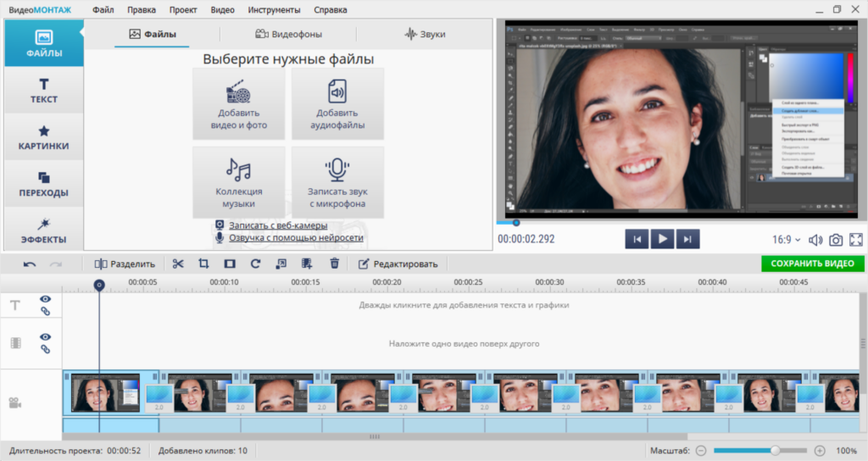868x461 pixels.
Task: Open the Проект menu
Action: (183, 10)
